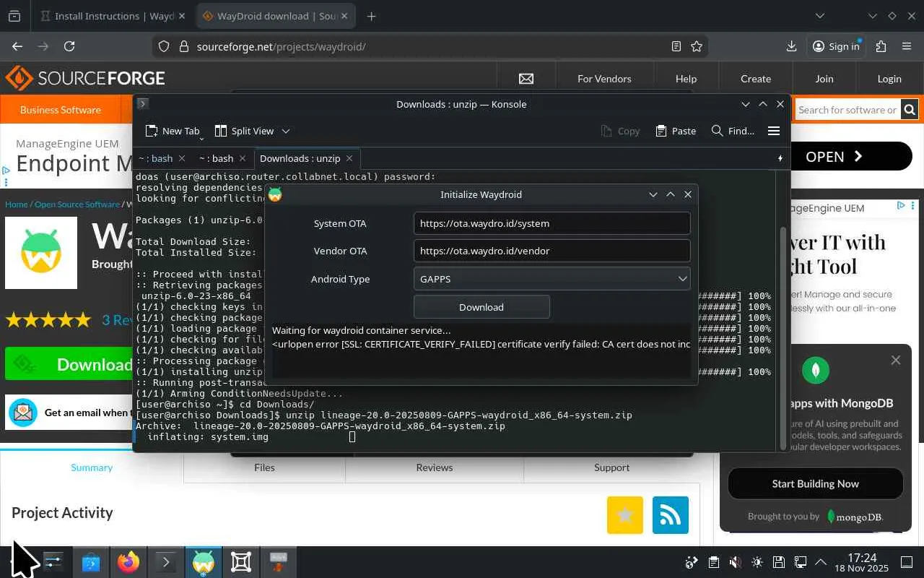Viewport: 924px width, 578px height.
Task: Open the Firefox extensions menu
Action: [x=881, y=46]
